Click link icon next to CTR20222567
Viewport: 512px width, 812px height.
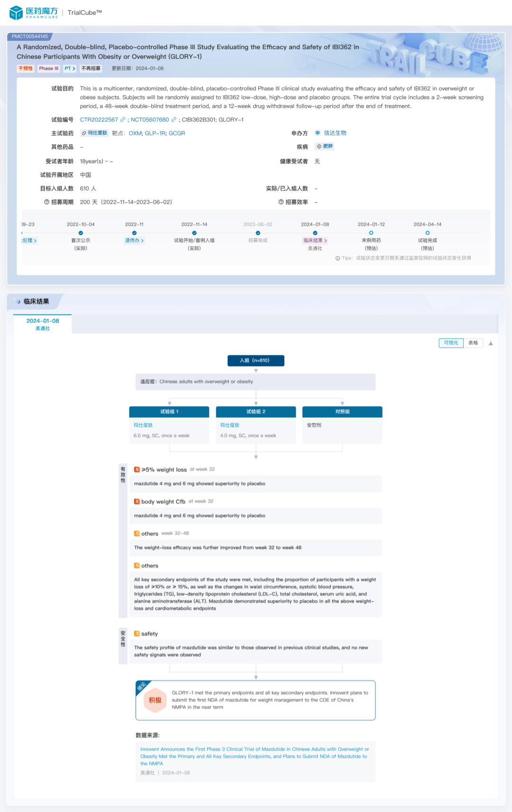click(123, 120)
